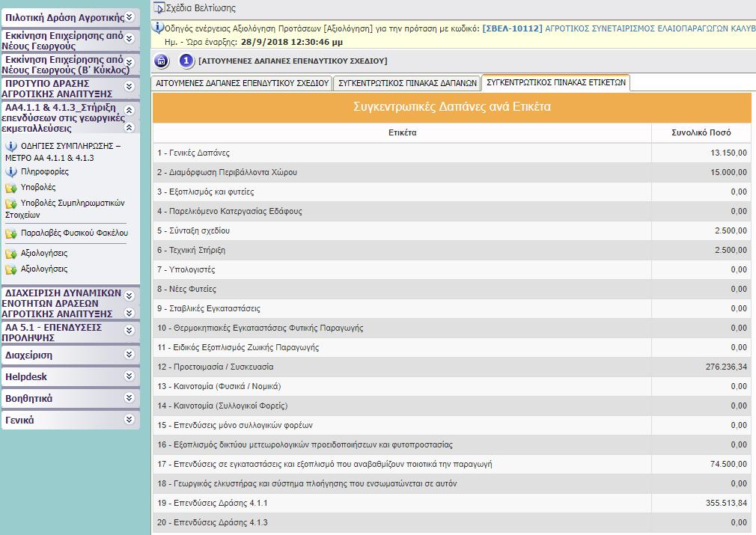Expand the Πιλοτική Δράση Αγροτικής section chevron
756x535 pixels.
tap(129, 17)
